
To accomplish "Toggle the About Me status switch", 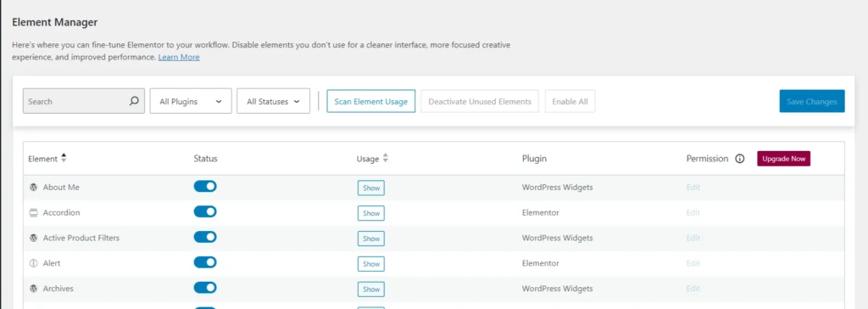I will click(205, 187).
